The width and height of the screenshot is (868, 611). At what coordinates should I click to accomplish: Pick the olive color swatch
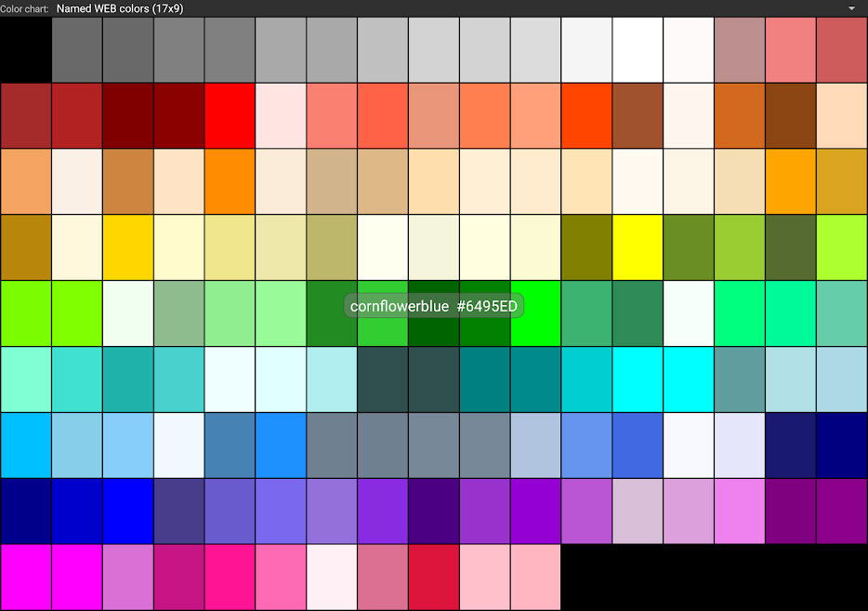586,247
